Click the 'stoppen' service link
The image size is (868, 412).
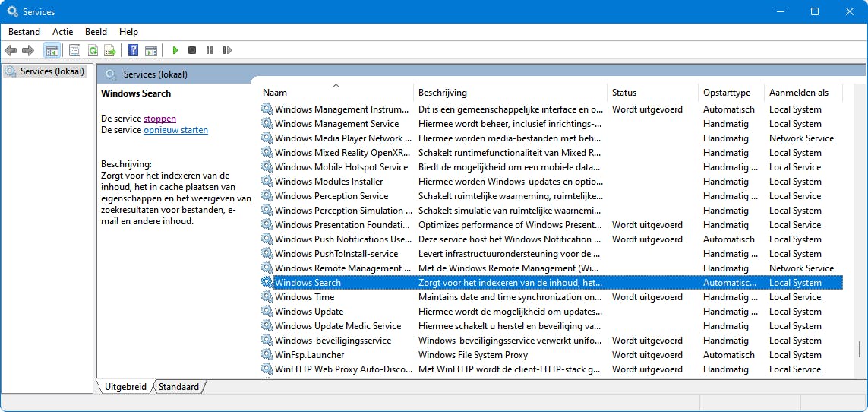159,119
